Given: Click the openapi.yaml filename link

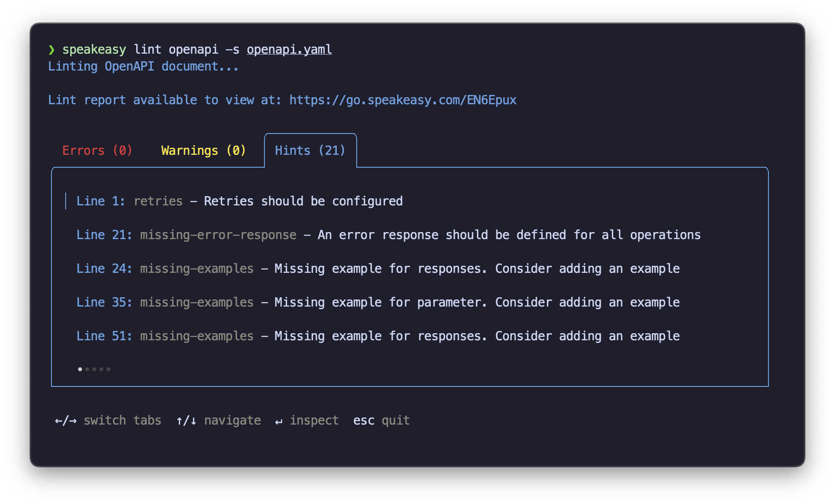Looking at the screenshot, I should [289, 49].
